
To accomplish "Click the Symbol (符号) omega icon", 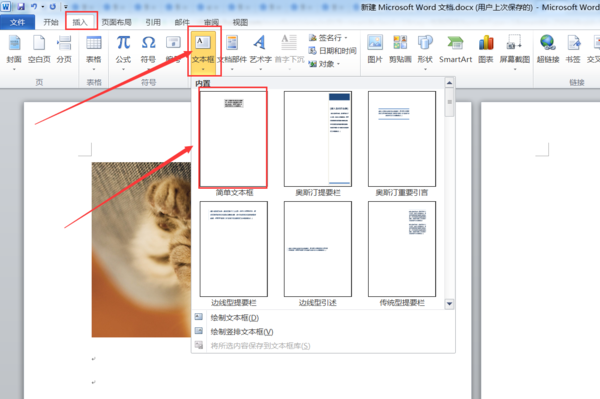I will pyautogui.click(x=148, y=42).
